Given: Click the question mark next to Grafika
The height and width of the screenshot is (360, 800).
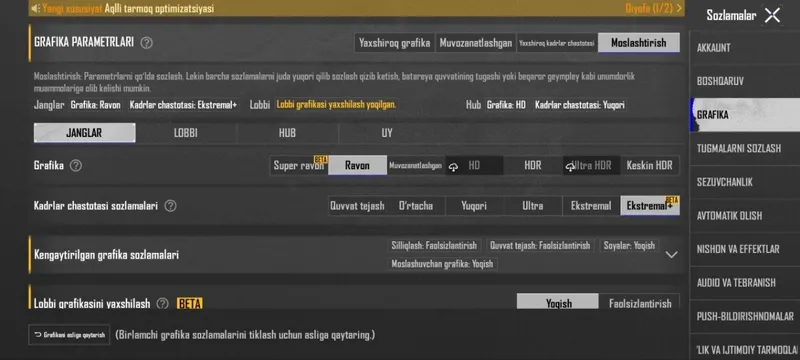Looking at the screenshot, I should (76, 166).
